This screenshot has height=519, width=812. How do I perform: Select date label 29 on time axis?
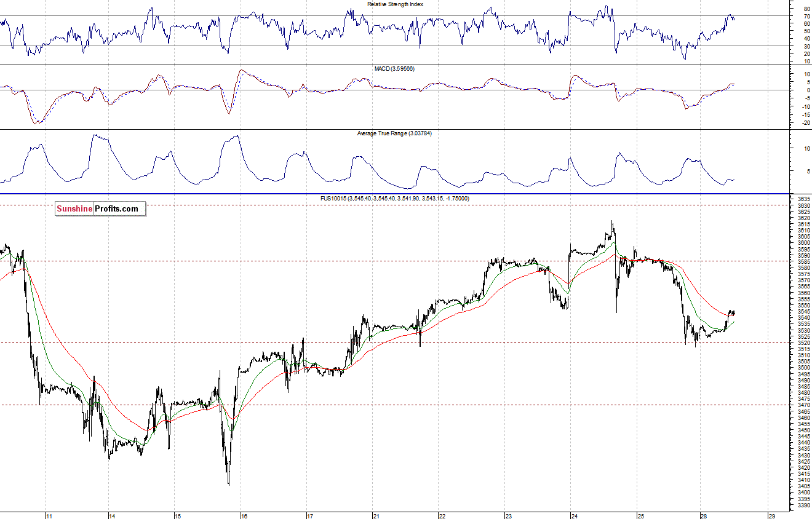pos(771,516)
